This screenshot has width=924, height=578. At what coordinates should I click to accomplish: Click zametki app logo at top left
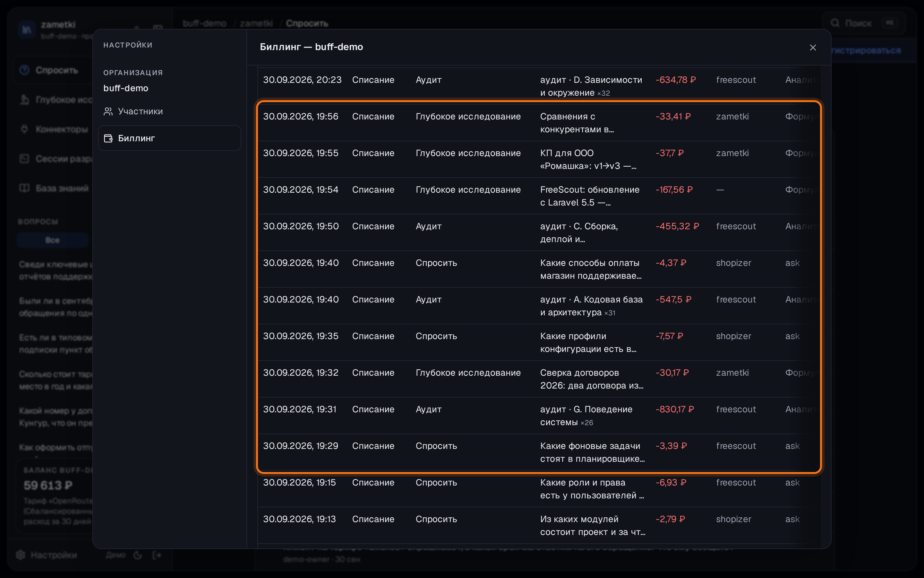27,30
